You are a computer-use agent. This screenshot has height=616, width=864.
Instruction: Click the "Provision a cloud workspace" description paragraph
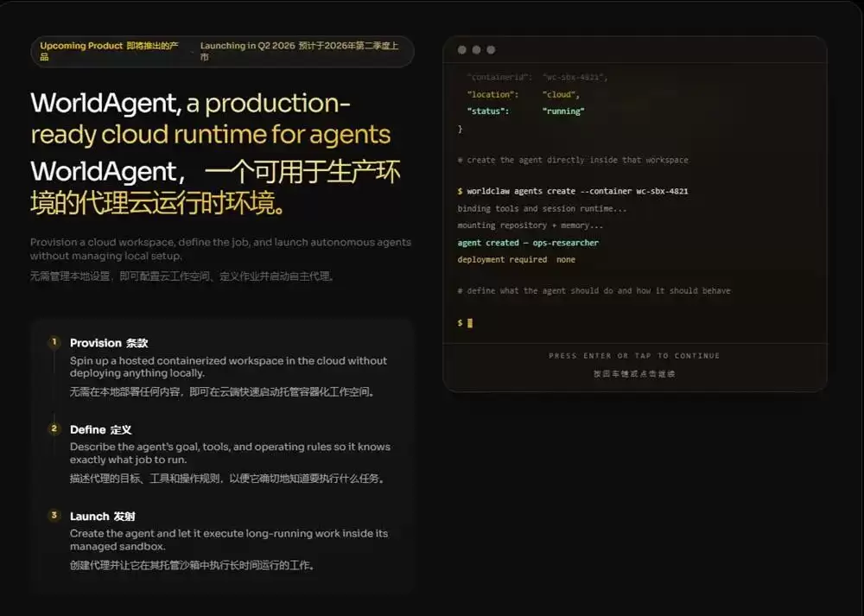[220, 249]
